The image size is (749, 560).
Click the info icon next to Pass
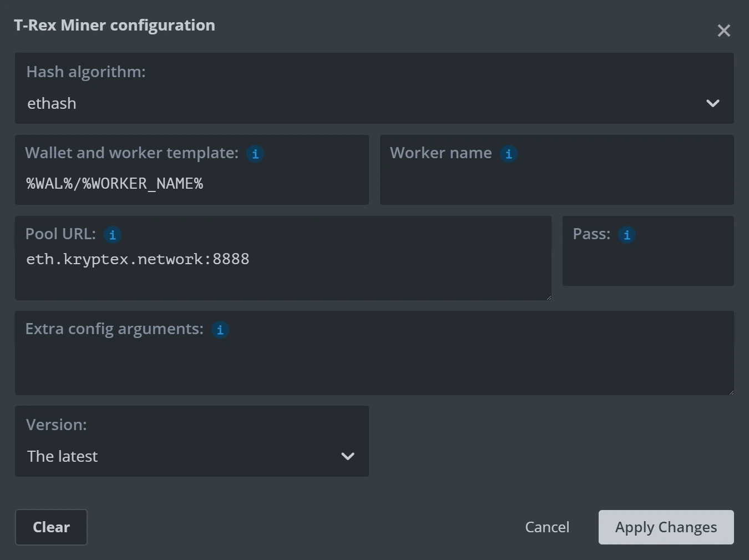point(627,235)
